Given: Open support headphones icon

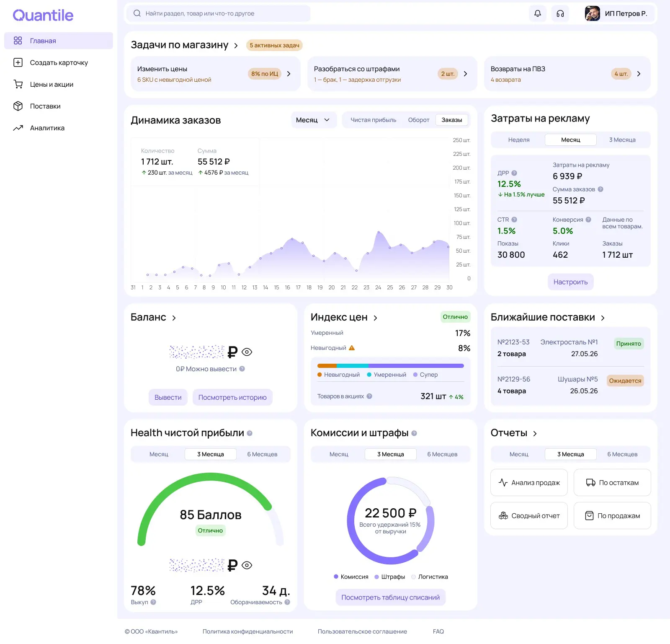Looking at the screenshot, I should [x=560, y=13].
